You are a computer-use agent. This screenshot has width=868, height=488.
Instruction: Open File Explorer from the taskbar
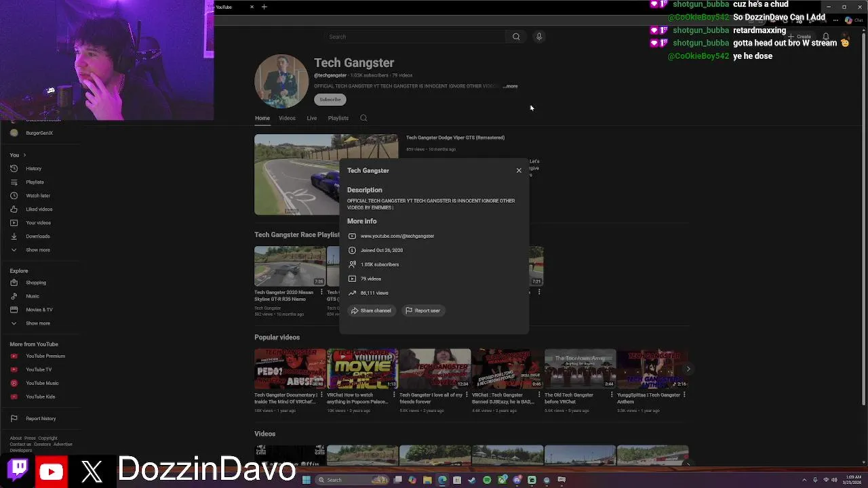coord(427,480)
